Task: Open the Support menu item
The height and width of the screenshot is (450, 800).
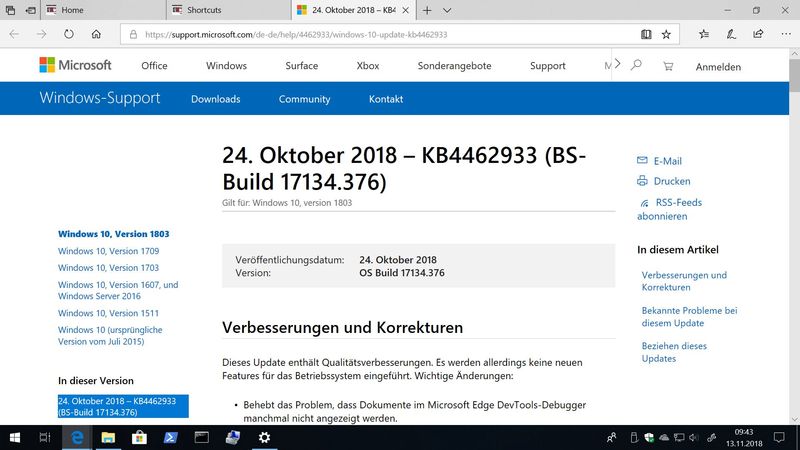Action: (547, 66)
